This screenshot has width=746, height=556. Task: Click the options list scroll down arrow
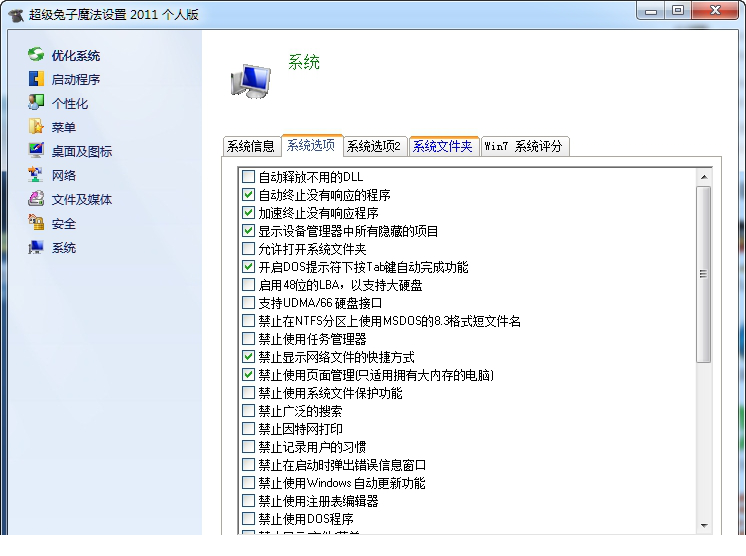coord(704,526)
